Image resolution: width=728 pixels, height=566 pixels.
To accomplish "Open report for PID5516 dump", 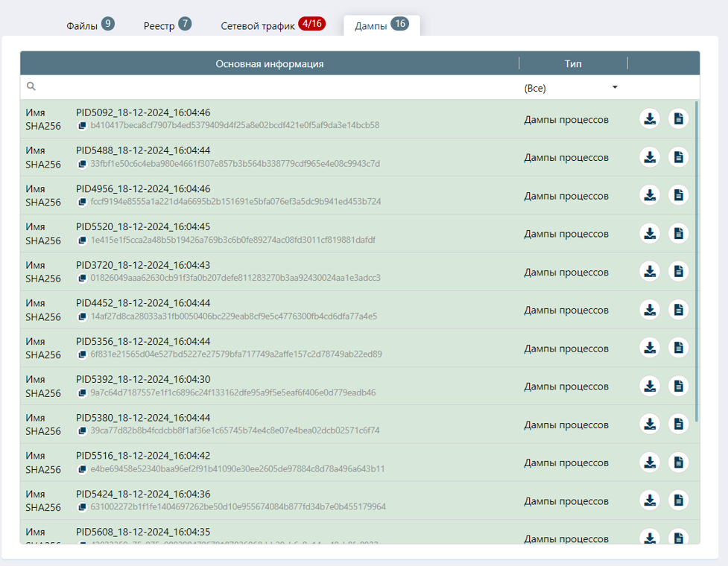I will (x=678, y=462).
